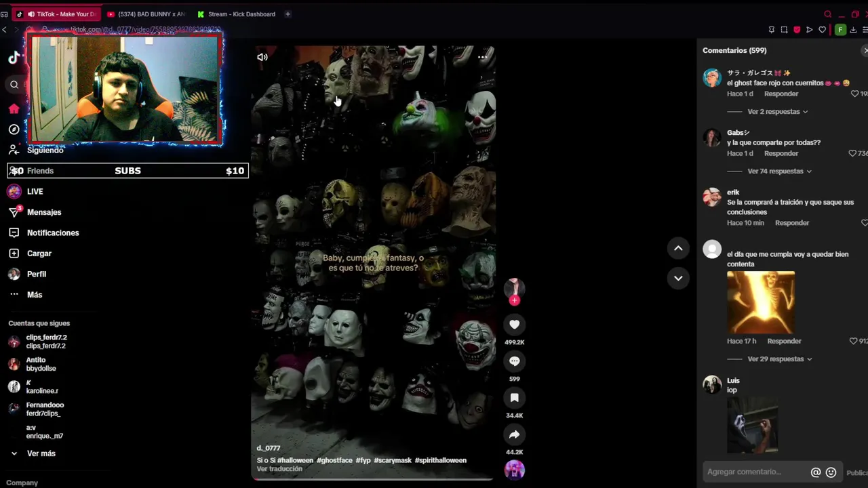Reply to Gabs comment with Responder
Viewport: 868px width, 488px height.
(x=781, y=153)
